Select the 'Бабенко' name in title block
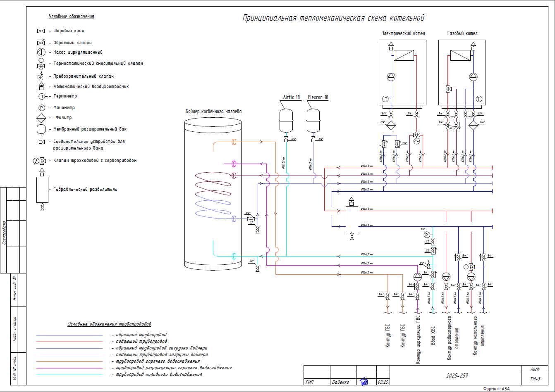 point(340,382)
